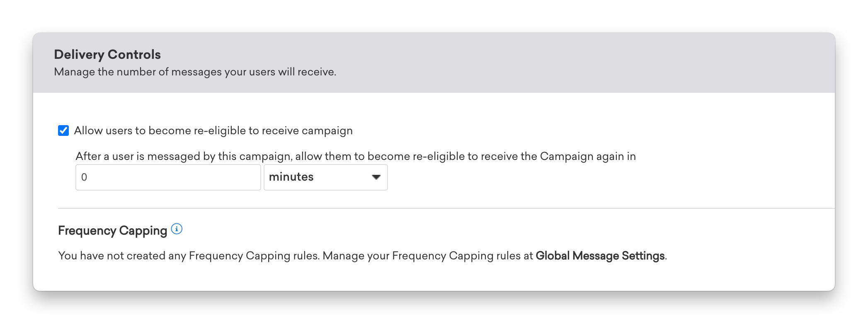Click the Delivery Controls heading
The height and width of the screenshot is (324, 868).
[x=107, y=54]
